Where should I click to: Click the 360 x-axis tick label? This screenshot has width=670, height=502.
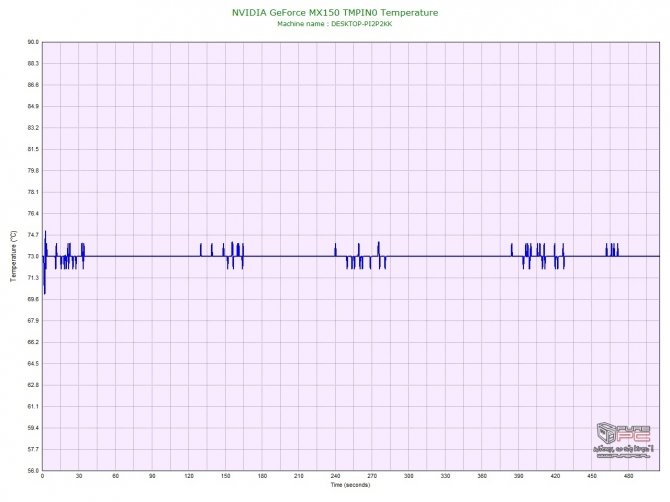click(x=482, y=476)
